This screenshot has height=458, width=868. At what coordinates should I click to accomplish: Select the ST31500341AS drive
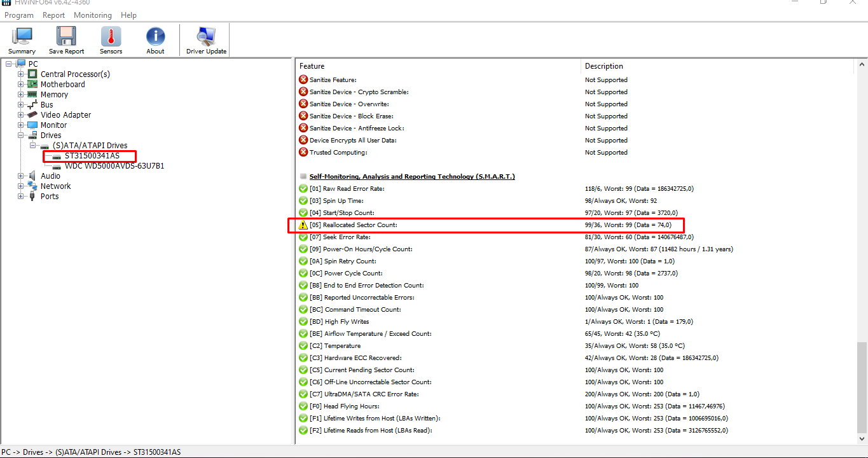92,155
